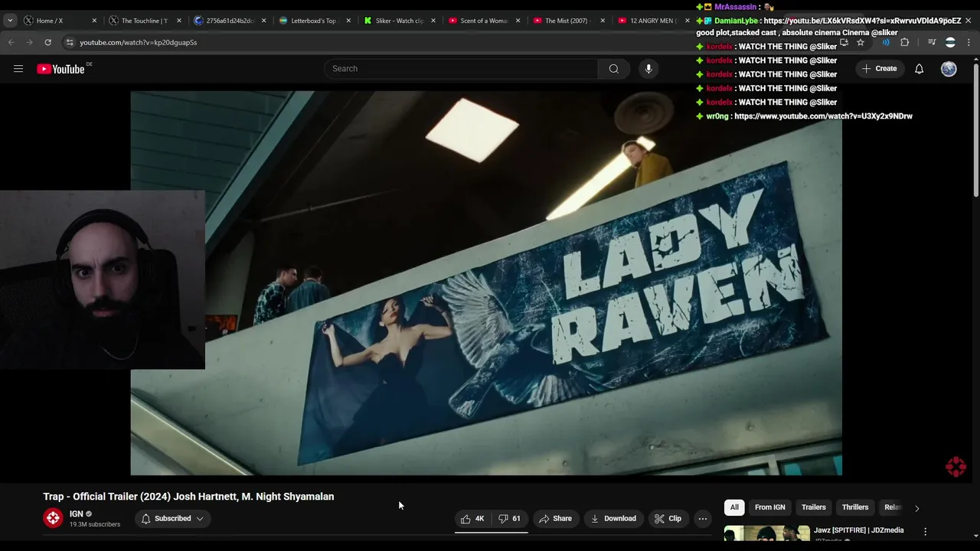The height and width of the screenshot is (551, 980).
Task: Download the Trap trailer
Action: [613, 519]
